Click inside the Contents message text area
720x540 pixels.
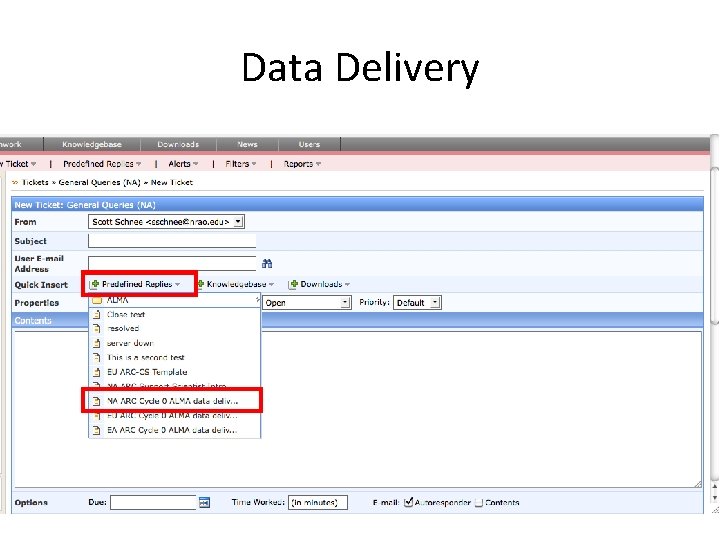[358, 410]
